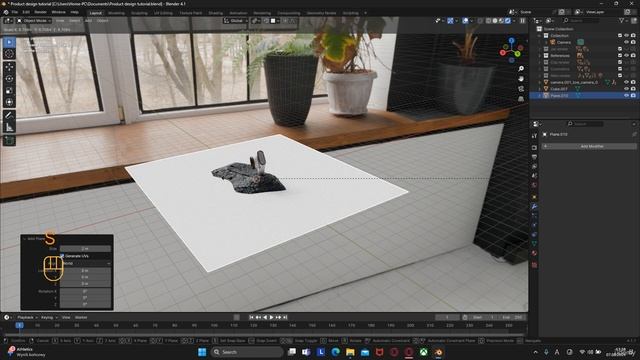Uncheck Generate UVs checkbox
The image size is (640, 360).
[x=62, y=256]
